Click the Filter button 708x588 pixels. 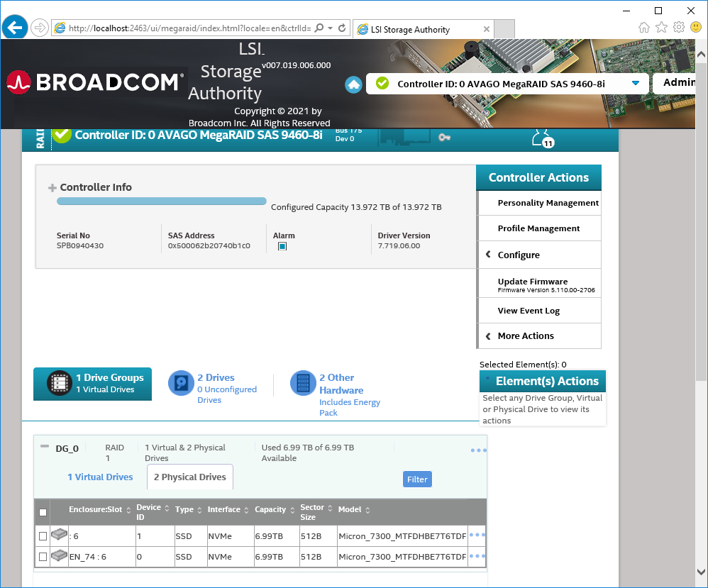click(x=417, y=479)
